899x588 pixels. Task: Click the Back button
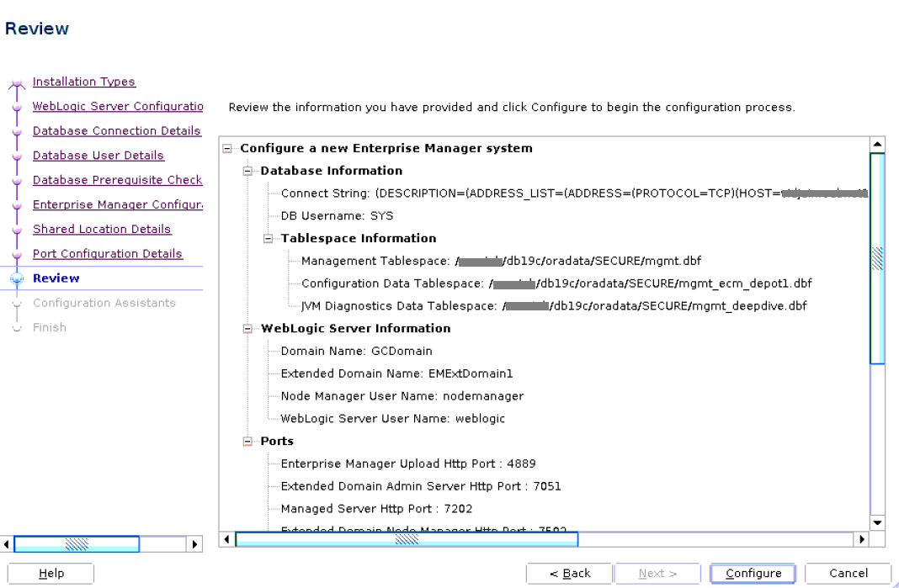point(569,573)
